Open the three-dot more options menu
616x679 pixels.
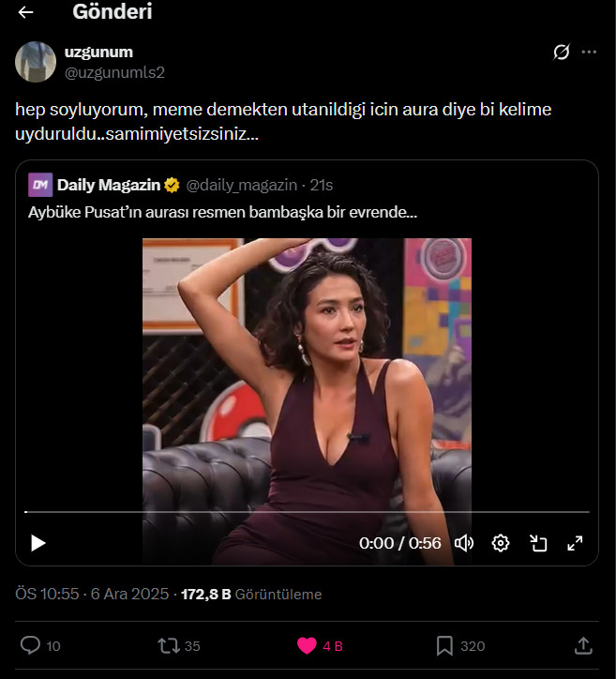pos(589,53)
